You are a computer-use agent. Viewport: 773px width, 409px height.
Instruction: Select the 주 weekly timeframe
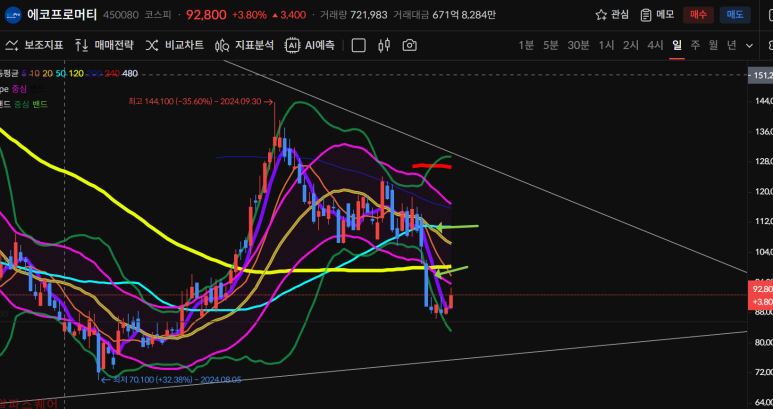point(695,45)
